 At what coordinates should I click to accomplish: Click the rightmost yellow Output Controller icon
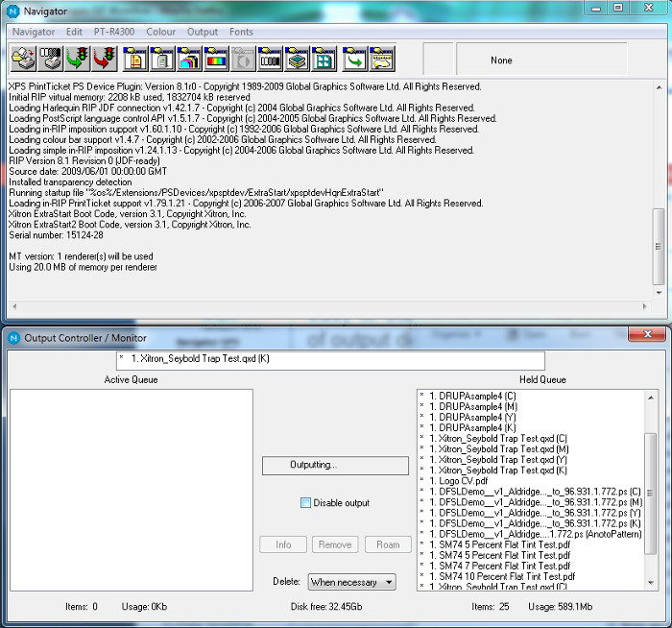point(382,60)
